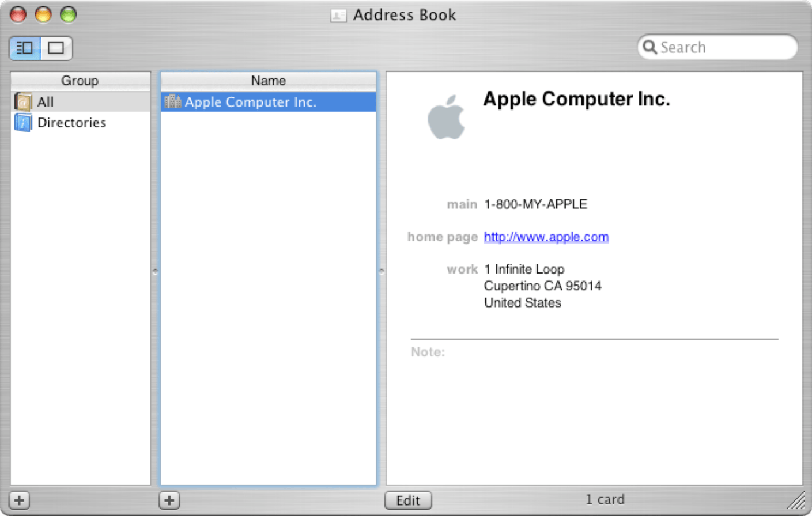Image resolution: width=812 pixels, height=516 pixels.
Task: Click the Note: field label
Action: coord(428,352)
